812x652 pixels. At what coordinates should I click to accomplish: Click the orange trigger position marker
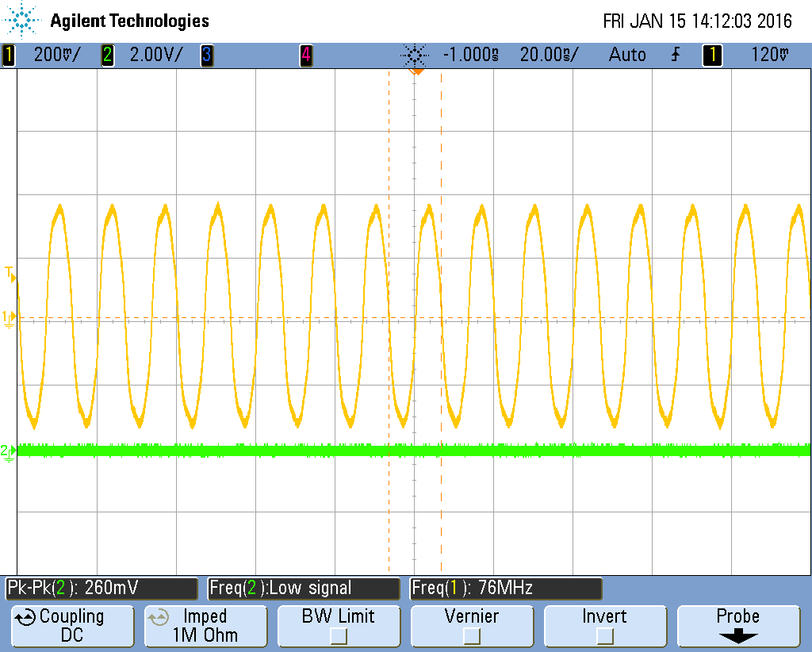pyautogui.click(x=416, y=71)
